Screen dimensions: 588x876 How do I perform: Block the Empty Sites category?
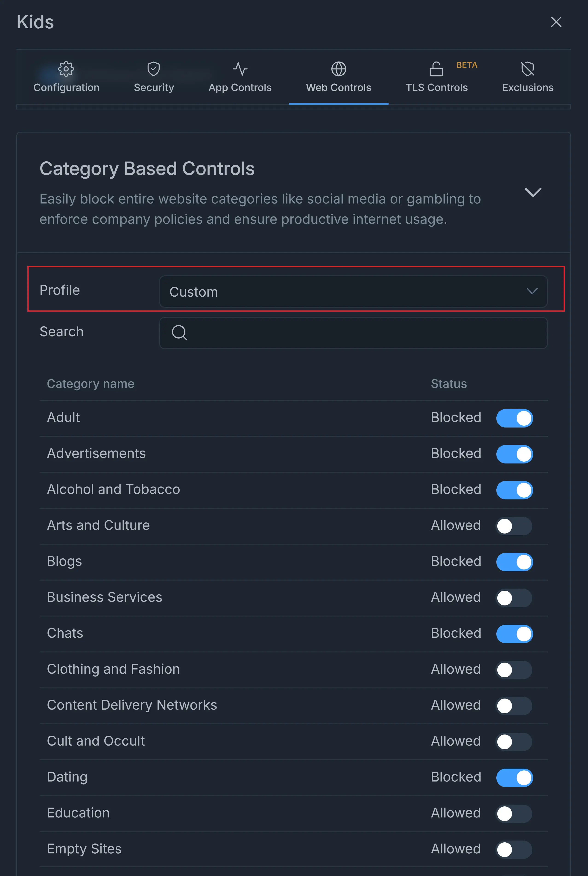point(514,849)
